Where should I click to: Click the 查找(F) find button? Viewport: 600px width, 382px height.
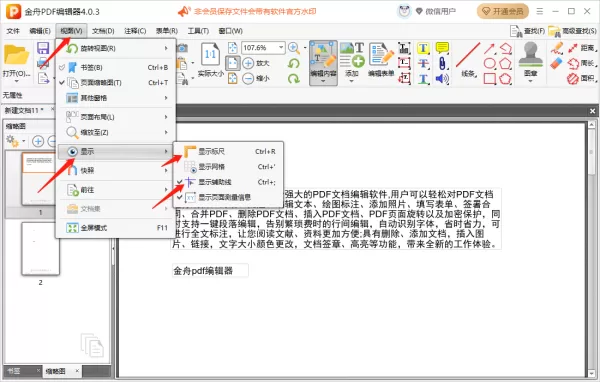click(x=527, y=31)
